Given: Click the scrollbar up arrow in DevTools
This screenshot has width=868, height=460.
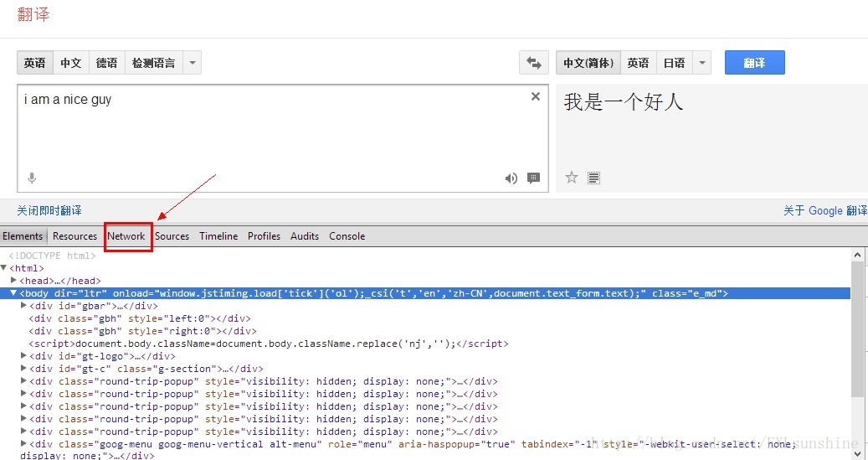Looking at the screenshot, I should point(857,256).
